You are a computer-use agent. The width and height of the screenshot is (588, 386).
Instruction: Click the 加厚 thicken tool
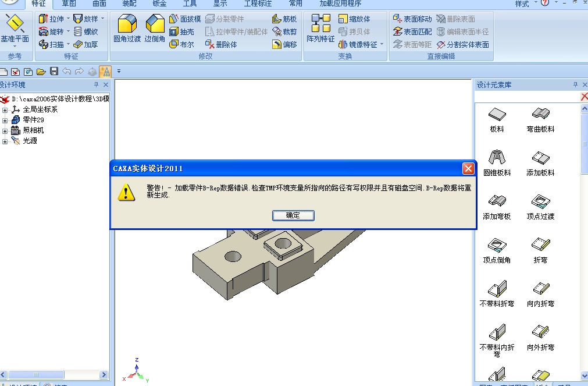[x=86, y=44]
